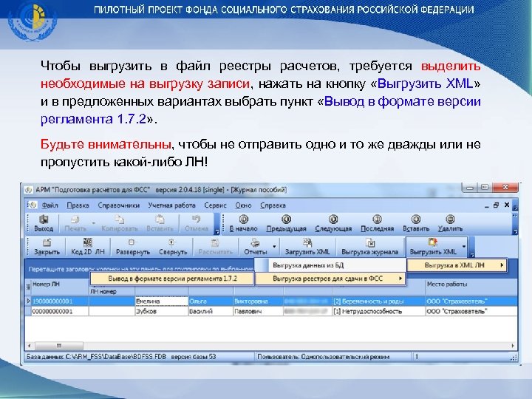Expand the journal toolbar overflow options arrow
The image size is (532, 399).
click(x=471, y=254)
